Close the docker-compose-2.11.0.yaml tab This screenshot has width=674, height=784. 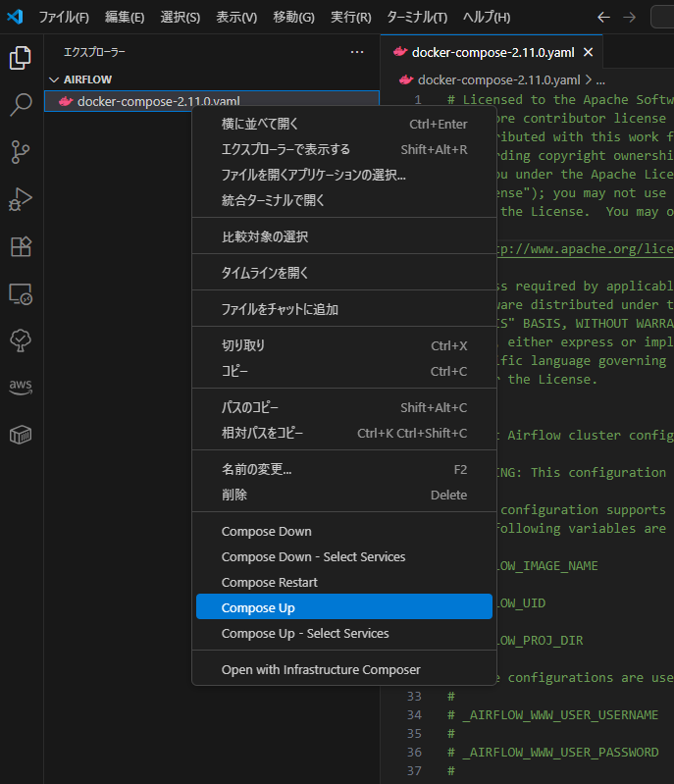click(589, 52)
